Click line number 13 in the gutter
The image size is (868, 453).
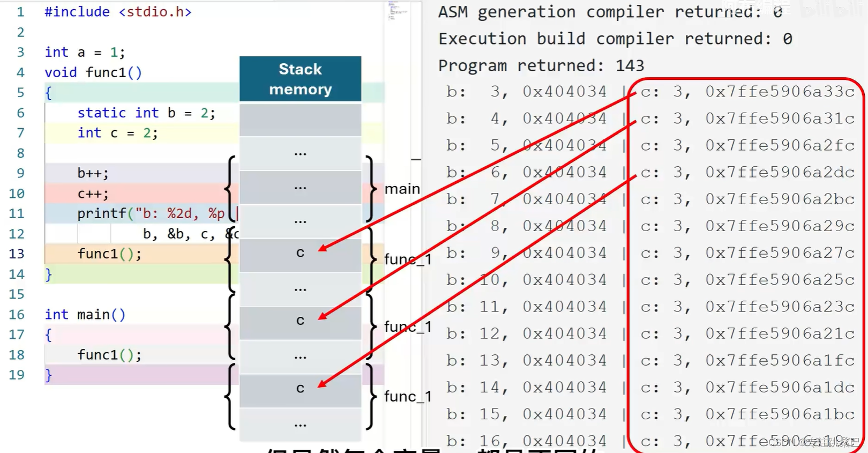click(x=17, y=254)
